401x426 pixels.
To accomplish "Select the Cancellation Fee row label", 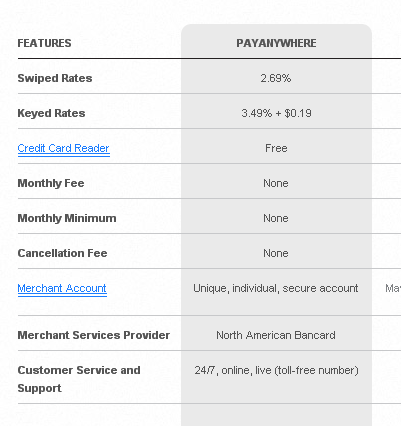I will tap(62, 253).
